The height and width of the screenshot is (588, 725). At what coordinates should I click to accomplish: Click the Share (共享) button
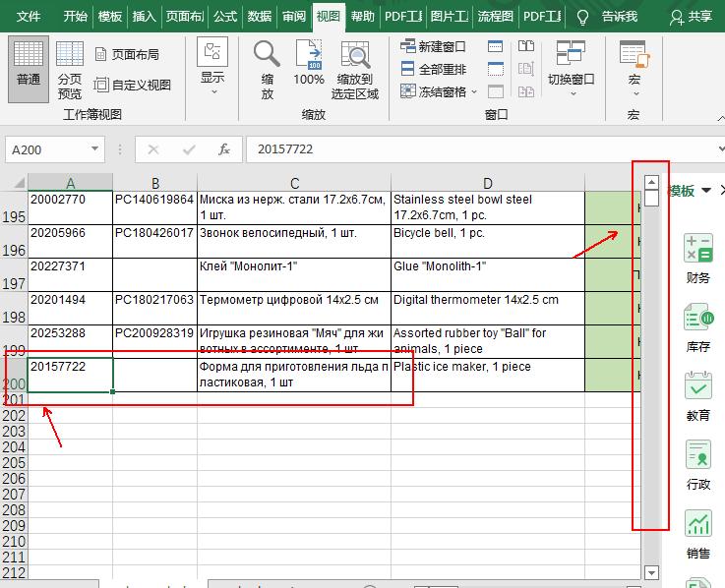tap(691, 17)
